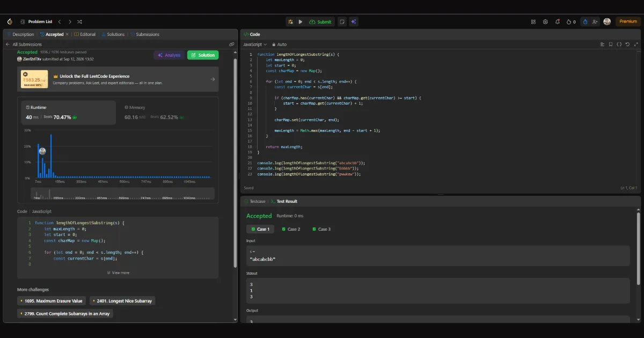
Task: Switch to the Testcase tab
Action: pyautogui.click(x=255, y=201)
